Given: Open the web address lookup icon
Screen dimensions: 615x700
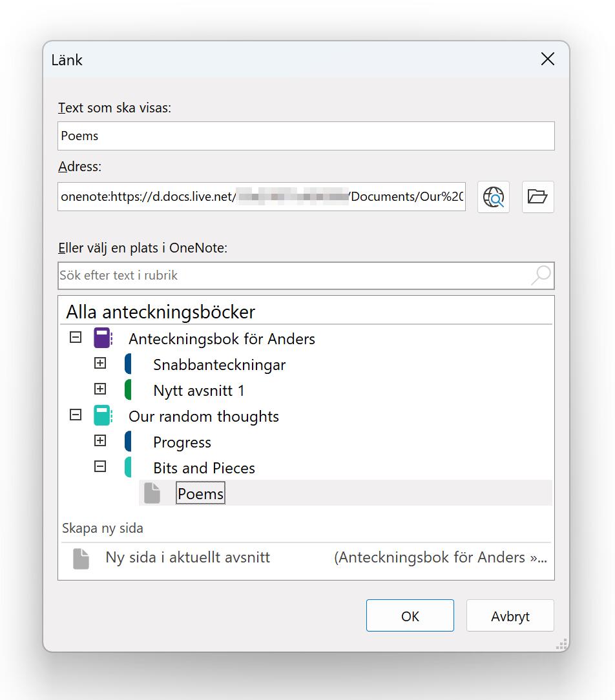Looking at the screenshot, I should tap(493, 197).
